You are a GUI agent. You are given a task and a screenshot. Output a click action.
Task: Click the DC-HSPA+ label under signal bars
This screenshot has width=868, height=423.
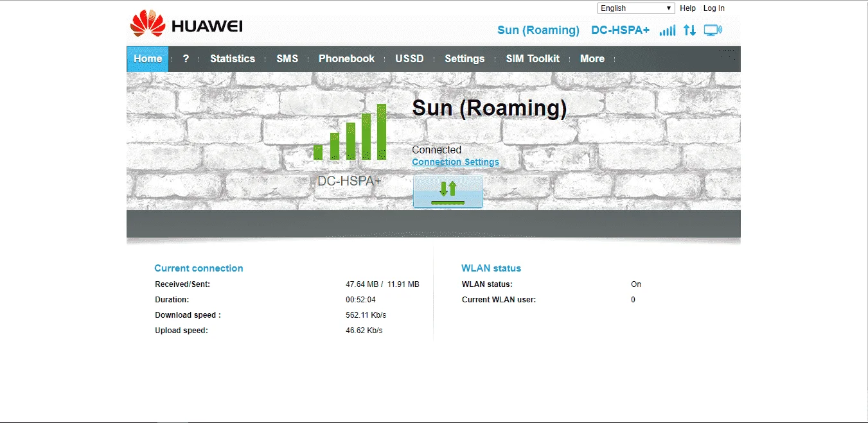[350, 182]
